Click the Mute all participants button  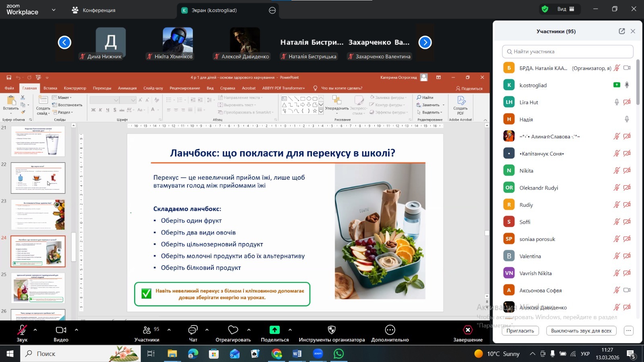point(581,331)
